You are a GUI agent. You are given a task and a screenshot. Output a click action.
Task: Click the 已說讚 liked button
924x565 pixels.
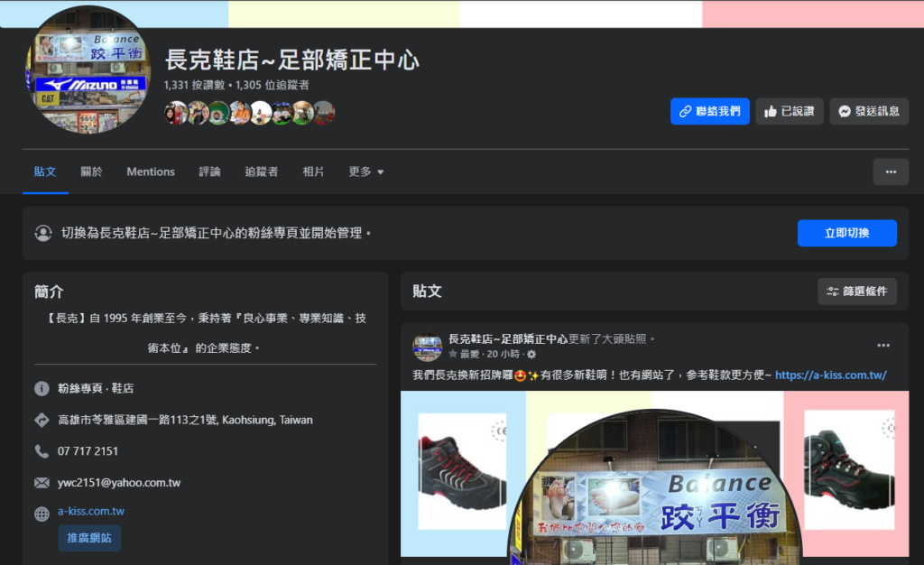click(789, 111)
